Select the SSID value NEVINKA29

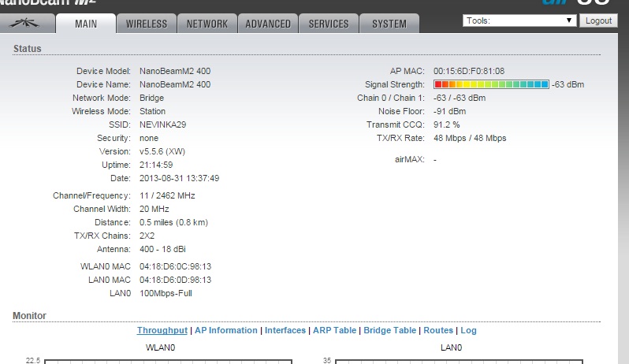(x=163, y=124)
